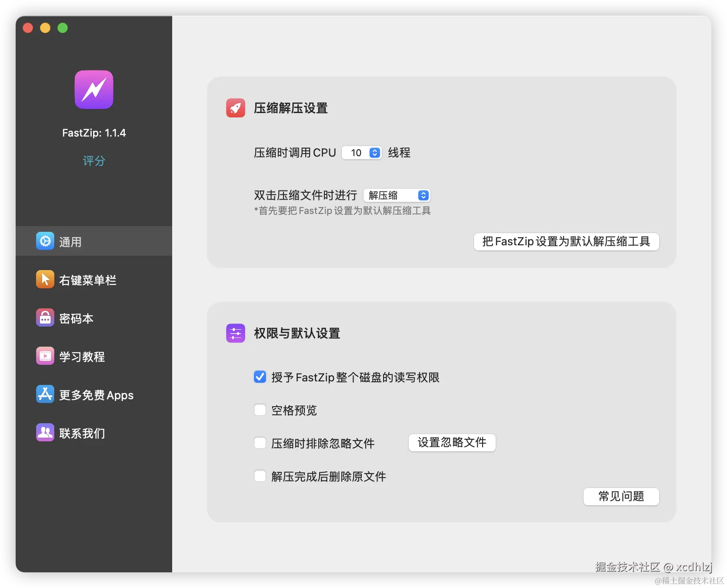Screen dimensions: 727x588
Task: Click the rocket icon beside 压缩解压设置
Action: point(236,108)
